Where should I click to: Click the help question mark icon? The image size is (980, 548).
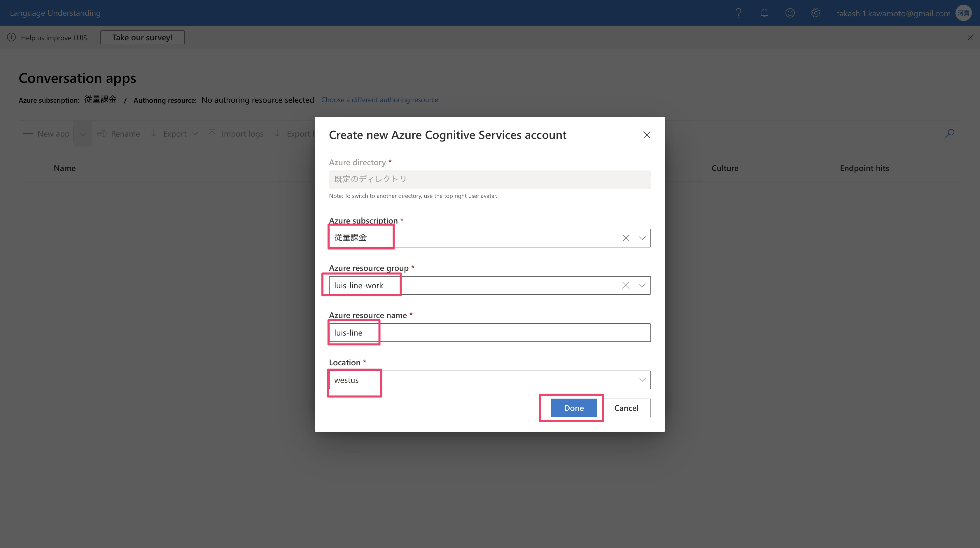[x=738, y=13]
